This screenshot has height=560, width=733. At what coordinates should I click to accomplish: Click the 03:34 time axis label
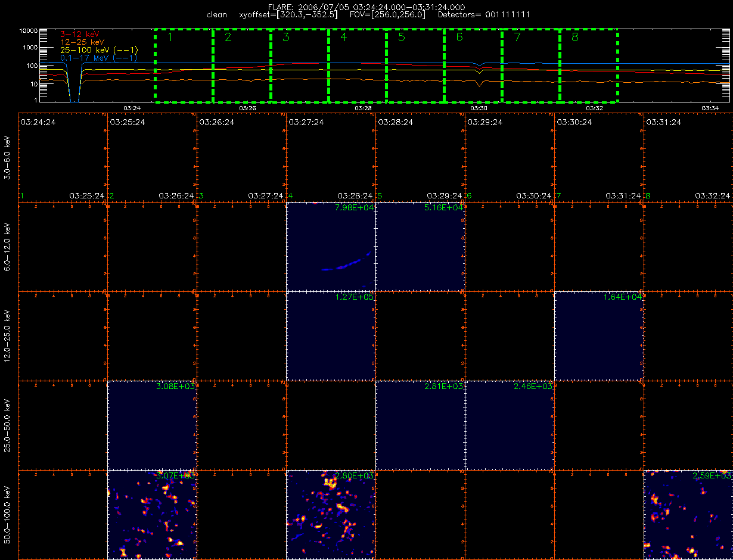[x=710, y=108]
